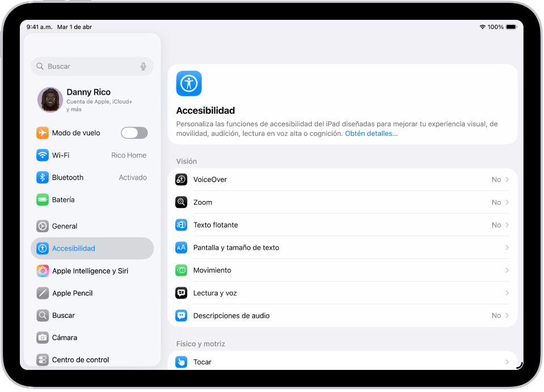Click the blue Accesibilidad header icon
This screenshot has height=392, width=544.
coord(189,83)
